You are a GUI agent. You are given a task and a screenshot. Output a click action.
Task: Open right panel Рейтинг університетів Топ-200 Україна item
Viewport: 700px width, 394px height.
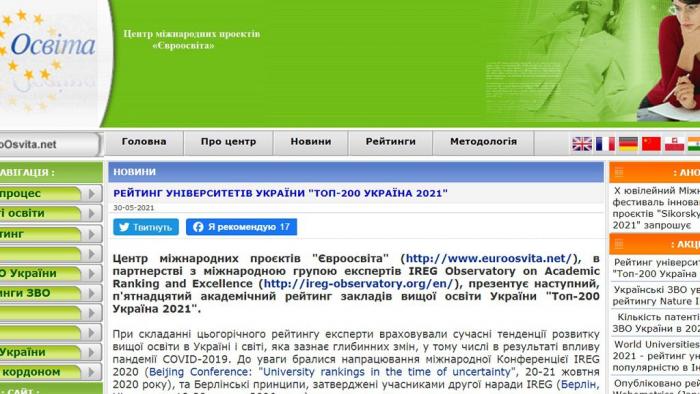pyautogui.click(x=656, y=268)
